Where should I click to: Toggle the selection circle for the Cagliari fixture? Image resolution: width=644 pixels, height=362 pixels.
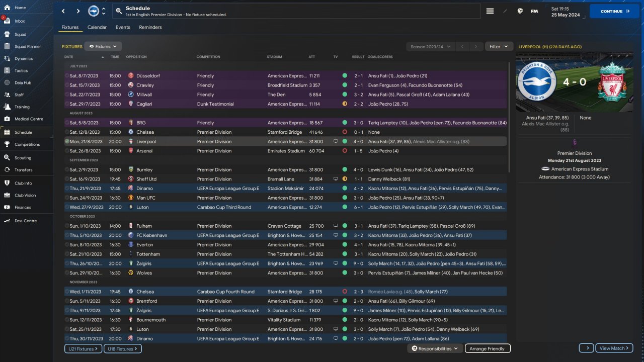coord(67,104)
